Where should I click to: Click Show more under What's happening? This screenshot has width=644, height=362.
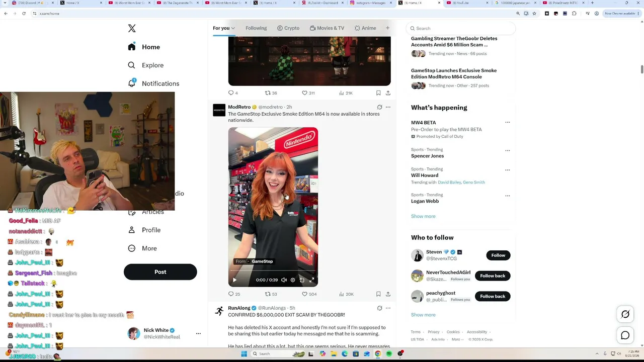click(423, 216)
